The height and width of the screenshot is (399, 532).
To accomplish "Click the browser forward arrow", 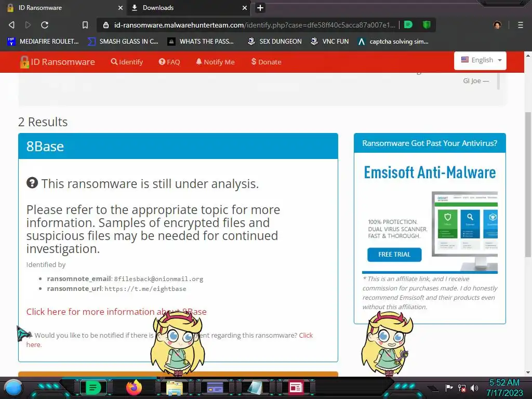I will coord(28,25).
